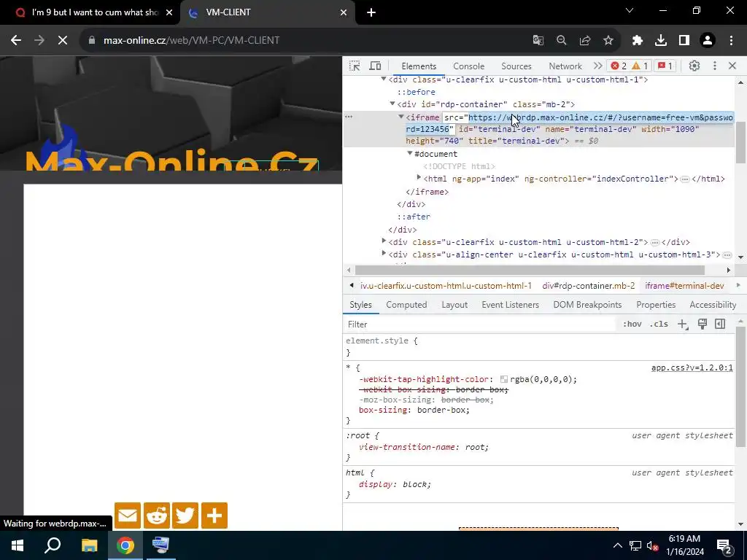Toggle :hov element state panel
The width and height of the screenshot is (747, 560).
632,324
